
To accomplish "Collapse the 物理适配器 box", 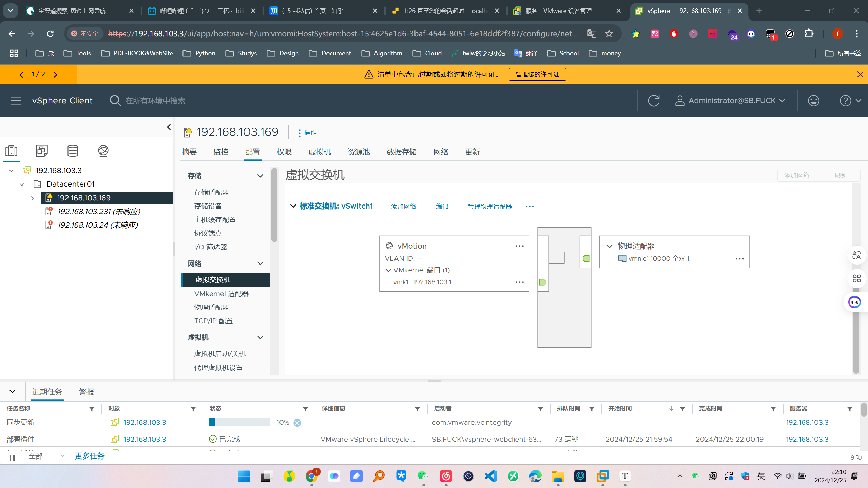I will coord(609,246).
